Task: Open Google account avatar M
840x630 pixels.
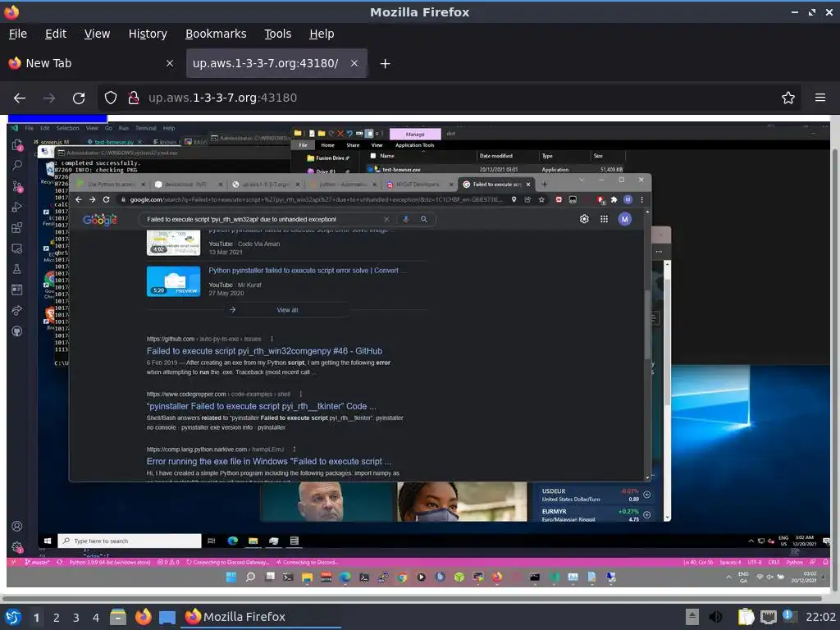Action: [x=624, y=219]
